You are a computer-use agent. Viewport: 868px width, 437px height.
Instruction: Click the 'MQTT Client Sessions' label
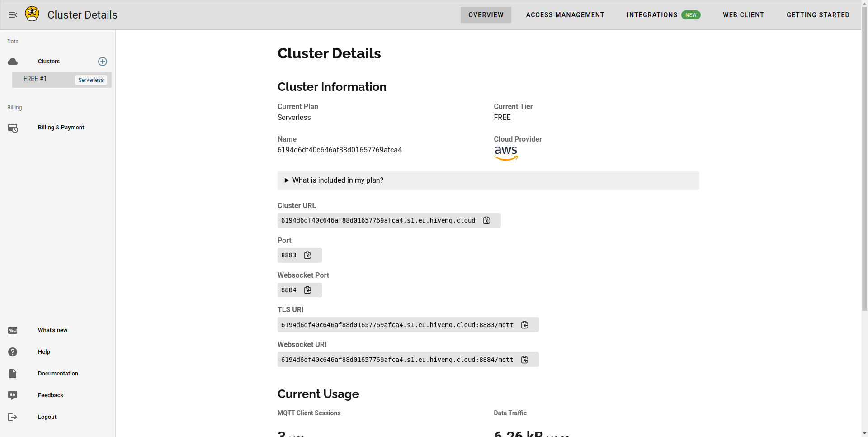(309, 413)
